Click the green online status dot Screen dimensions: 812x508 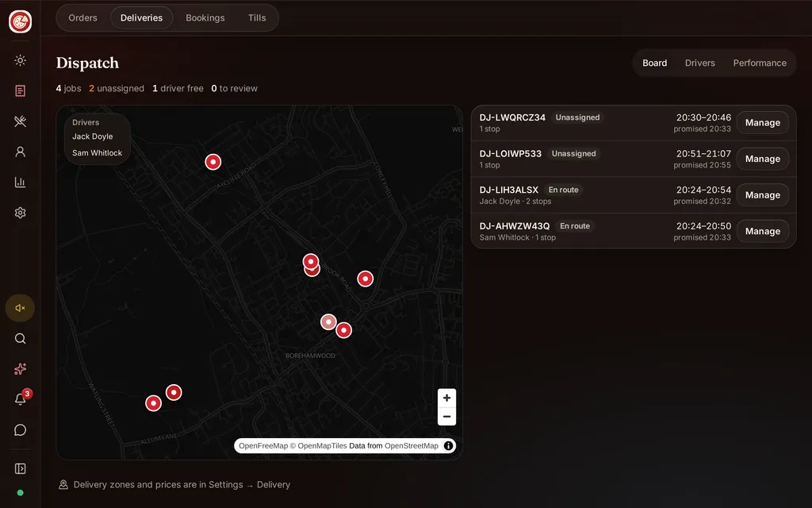click(20, 493)
